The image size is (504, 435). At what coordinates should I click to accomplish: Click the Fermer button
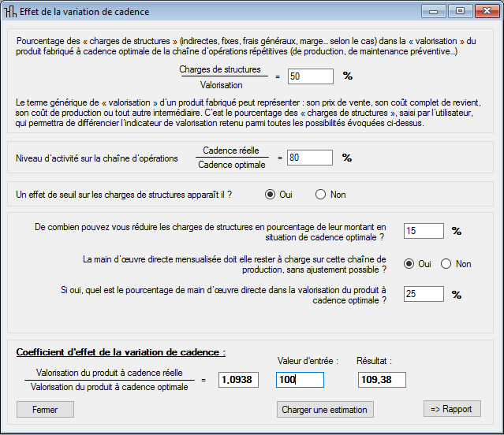[45, 409]
